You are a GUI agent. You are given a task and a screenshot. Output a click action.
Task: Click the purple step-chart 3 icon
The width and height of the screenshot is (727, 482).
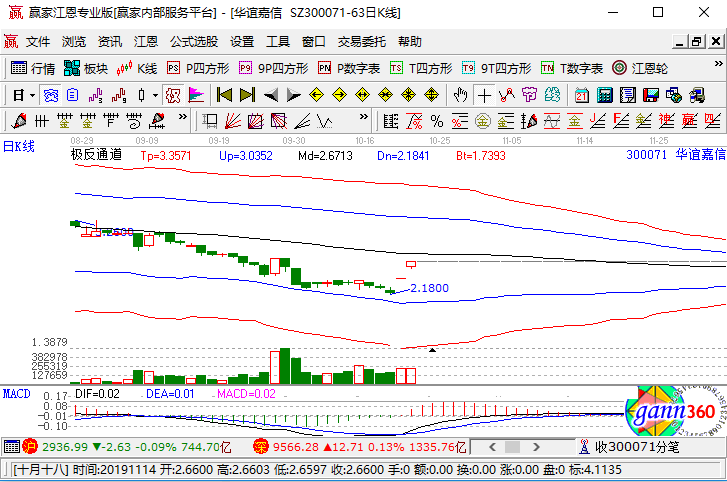click(x=95, y=95)
